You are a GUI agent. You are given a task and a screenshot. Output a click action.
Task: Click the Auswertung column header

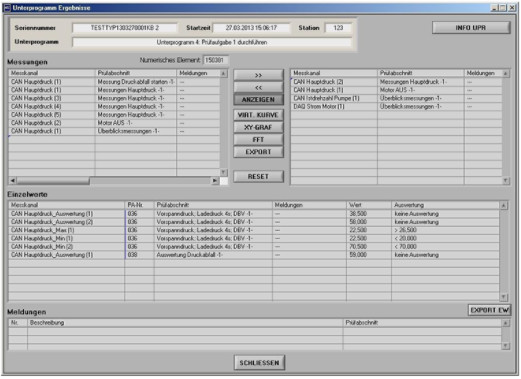[x=445, y=205]
